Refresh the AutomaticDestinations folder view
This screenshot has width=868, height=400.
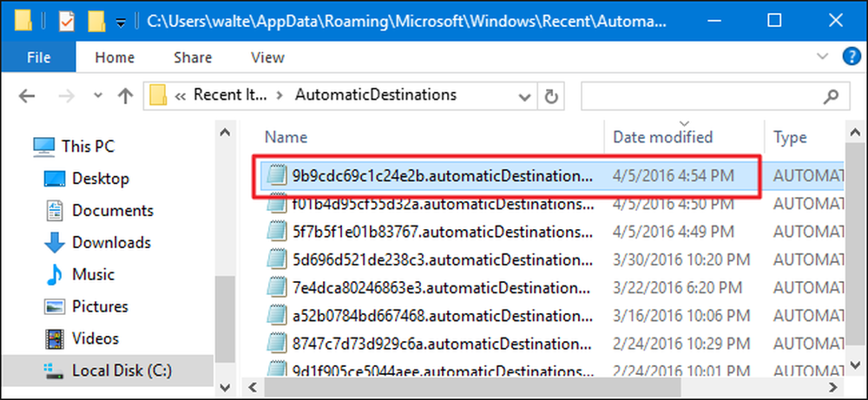click(551, 97)
